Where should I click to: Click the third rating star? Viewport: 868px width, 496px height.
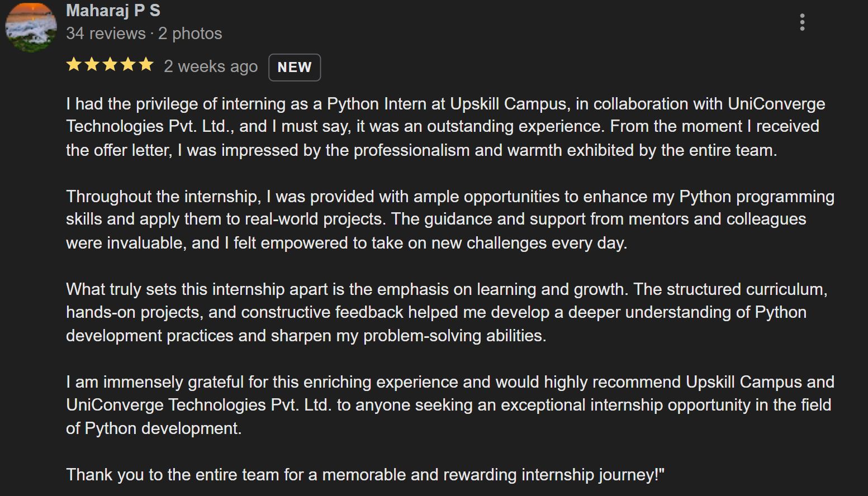point(110,65)
